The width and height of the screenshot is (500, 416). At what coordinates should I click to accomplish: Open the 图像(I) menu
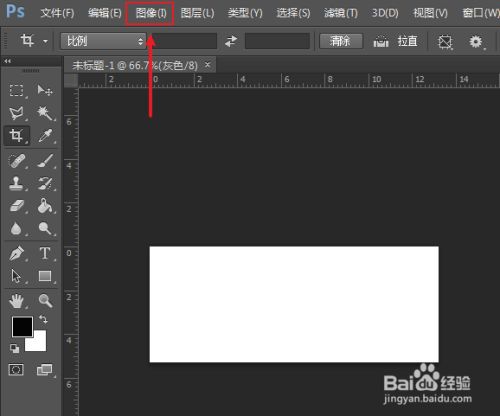coord(151,13)
